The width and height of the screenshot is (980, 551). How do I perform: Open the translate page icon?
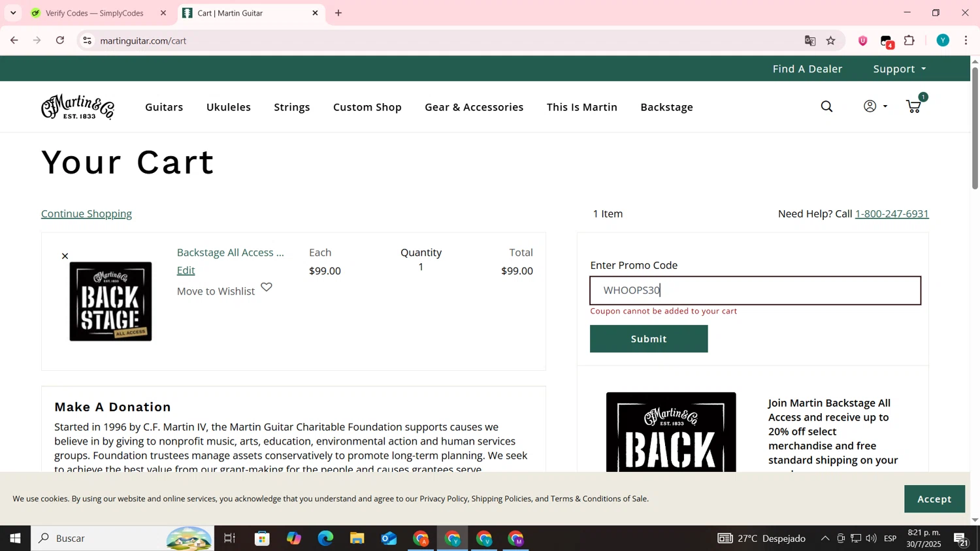point(810,40)
